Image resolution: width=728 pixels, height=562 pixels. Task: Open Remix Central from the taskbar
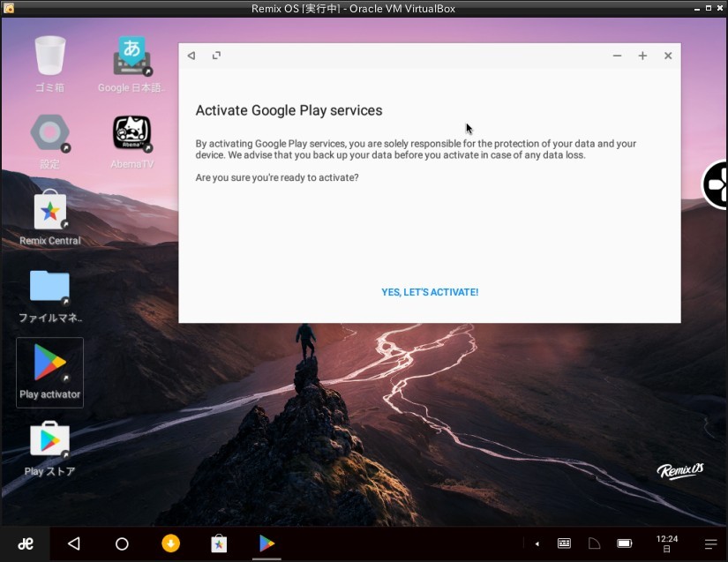pos(219,543)
